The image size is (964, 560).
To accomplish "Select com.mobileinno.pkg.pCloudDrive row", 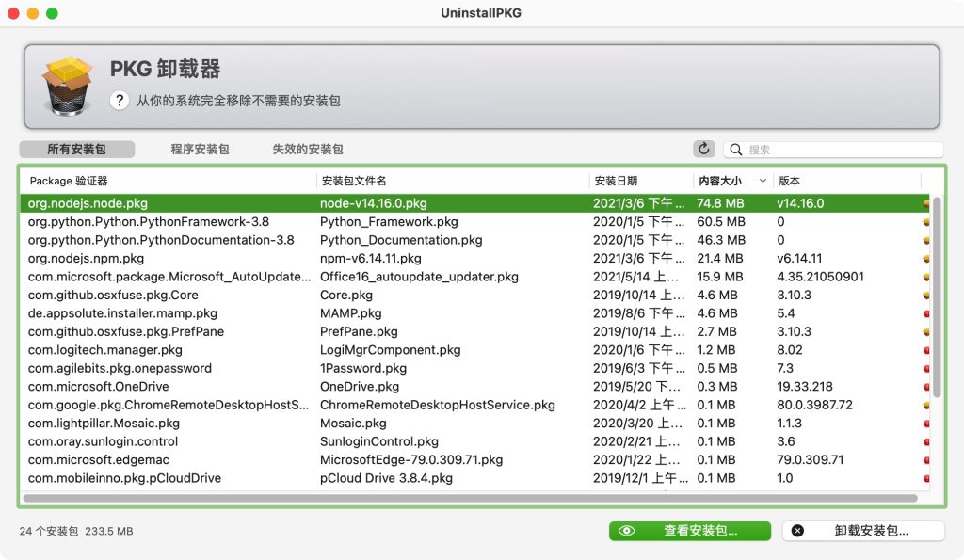I will tap(474, 478).
